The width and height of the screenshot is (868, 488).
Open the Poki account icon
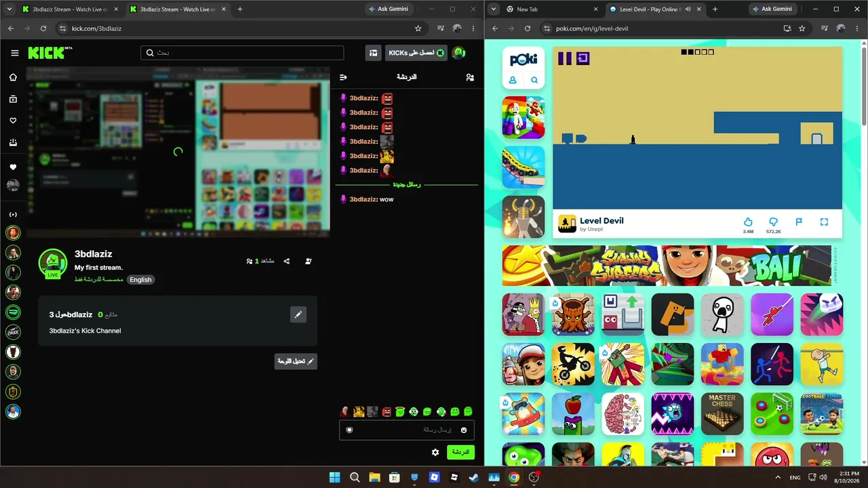513,80
